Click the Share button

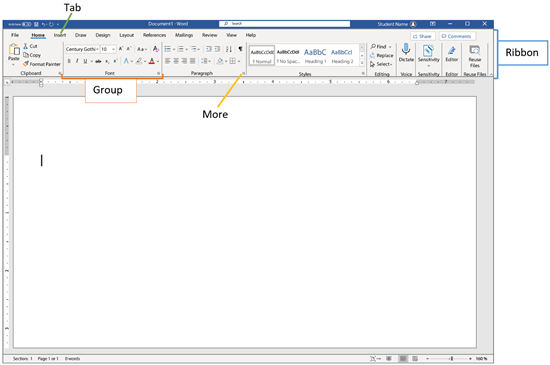[423, 36]
